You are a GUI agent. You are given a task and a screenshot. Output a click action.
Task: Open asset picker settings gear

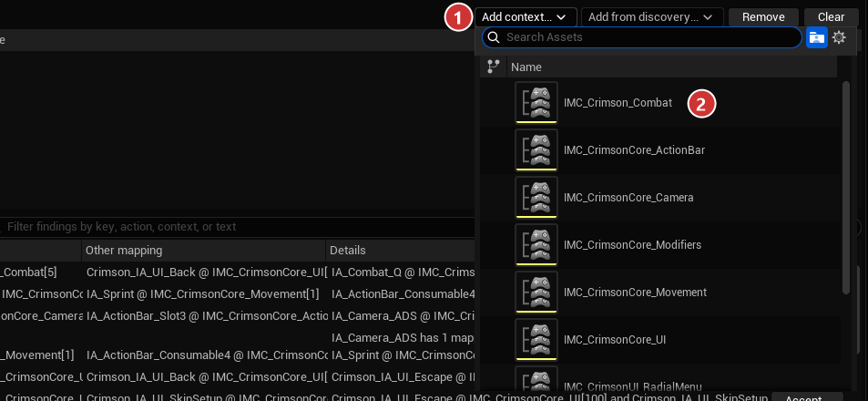click(839, 37)
